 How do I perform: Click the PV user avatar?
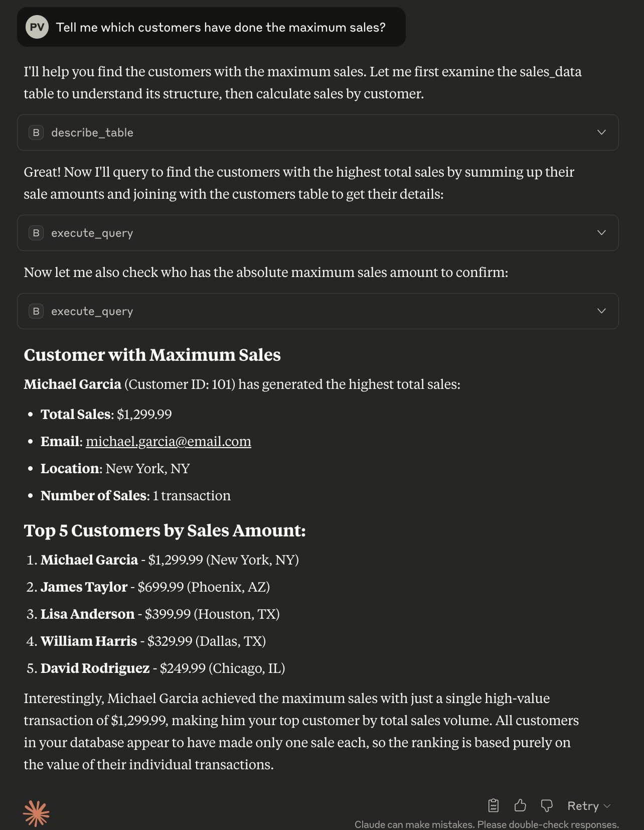pyautogui.click(x=37, y=27)
